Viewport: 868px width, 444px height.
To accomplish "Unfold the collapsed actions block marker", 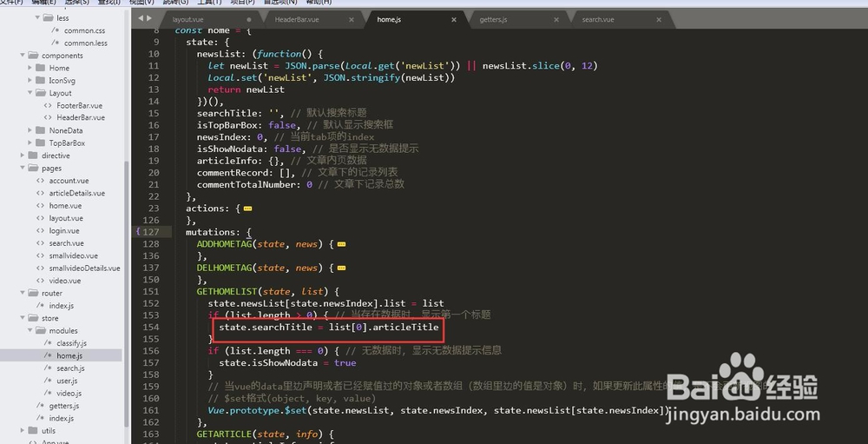I will [247, 209].
